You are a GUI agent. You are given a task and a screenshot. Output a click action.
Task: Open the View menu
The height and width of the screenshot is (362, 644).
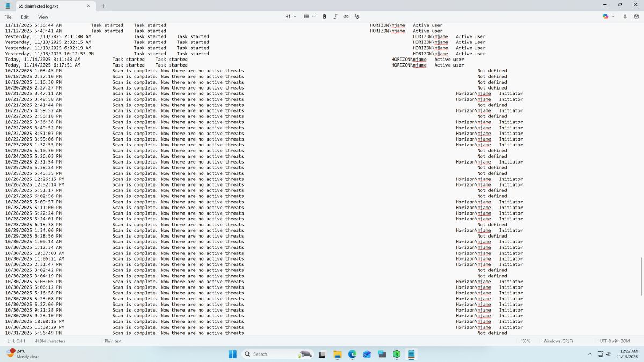[43, 17]
